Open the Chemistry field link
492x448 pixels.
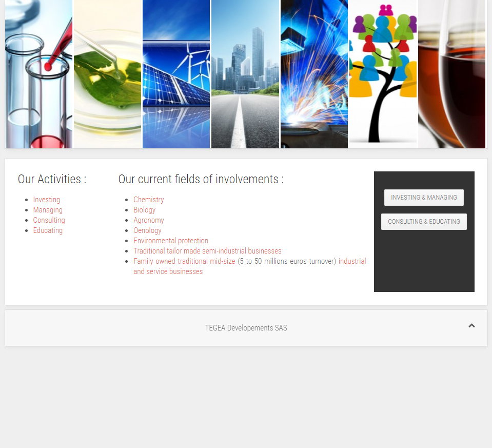pos(149,200)
